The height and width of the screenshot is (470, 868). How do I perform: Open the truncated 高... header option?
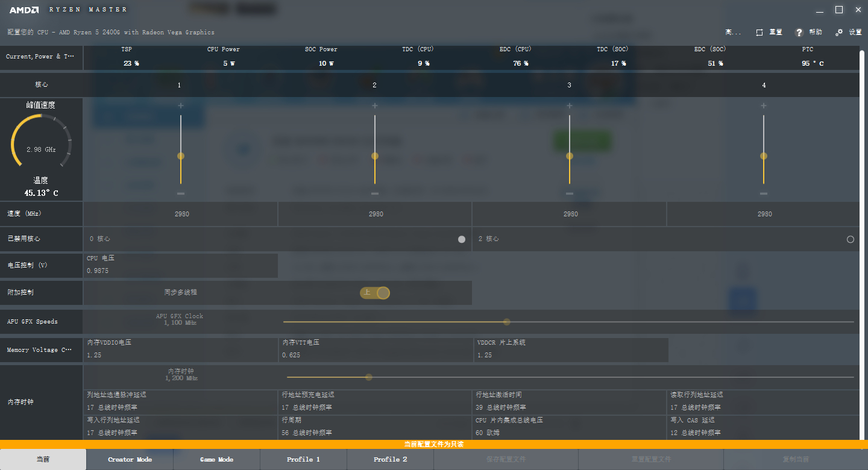pos(734,33)
